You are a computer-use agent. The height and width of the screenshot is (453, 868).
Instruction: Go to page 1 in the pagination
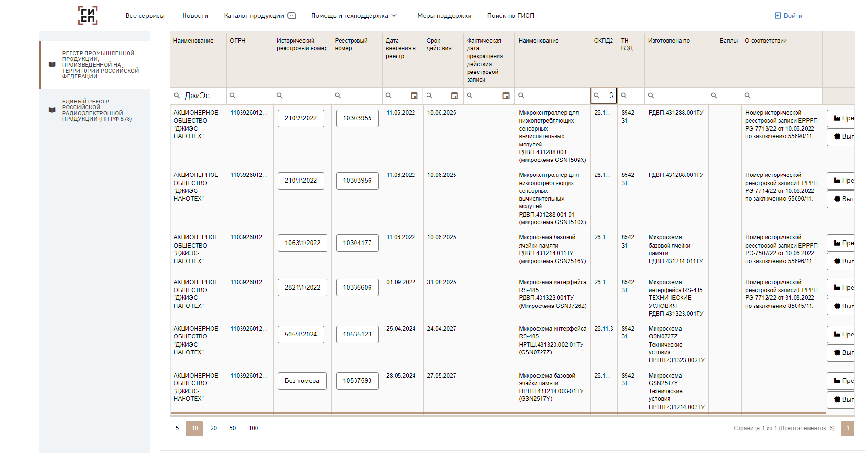[x=848, y=428]
